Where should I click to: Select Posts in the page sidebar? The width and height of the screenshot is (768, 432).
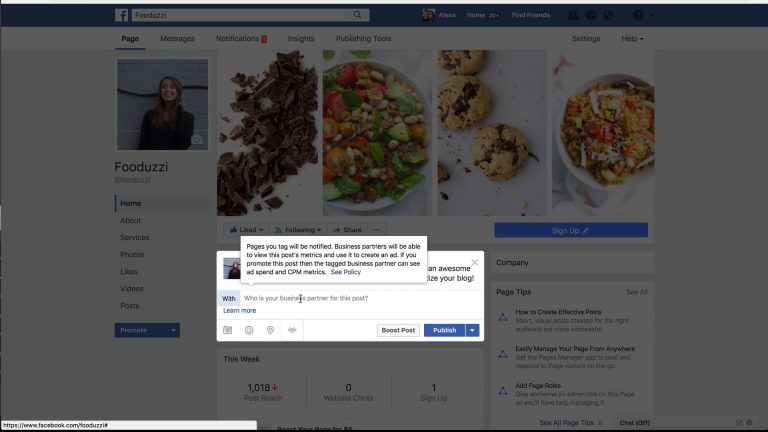(130, 306)
